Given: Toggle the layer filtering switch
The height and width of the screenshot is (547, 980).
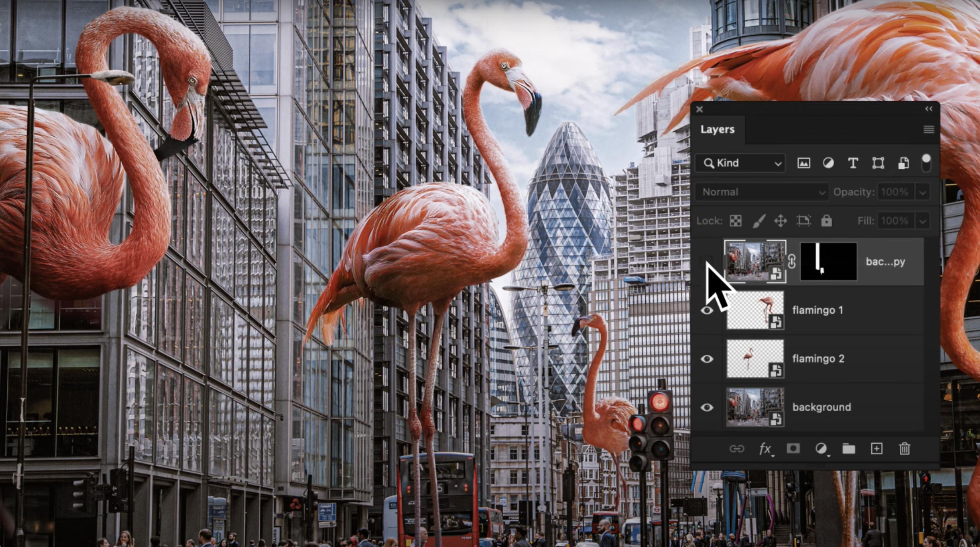Looking at the screenshot, I should (x=926, y=163).
